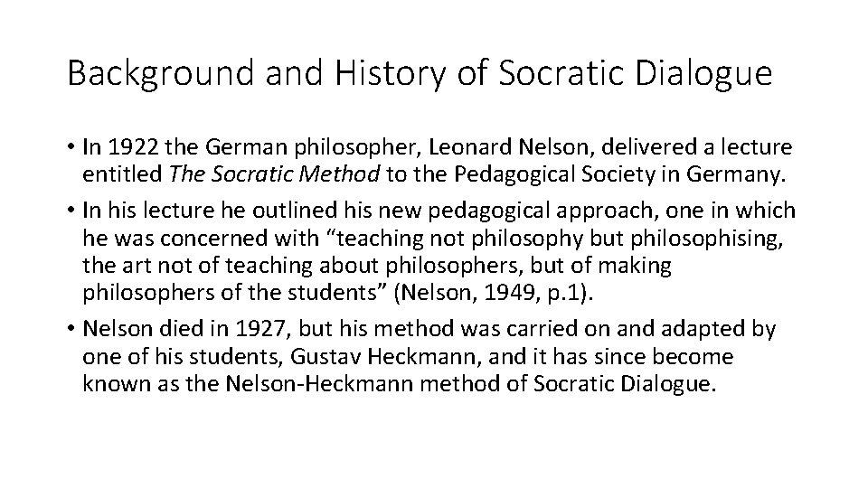868x488 pixels.
Task: Click the slide title 'Background and History of Socratic Dialogue'
Action: (x=420, y=74)
